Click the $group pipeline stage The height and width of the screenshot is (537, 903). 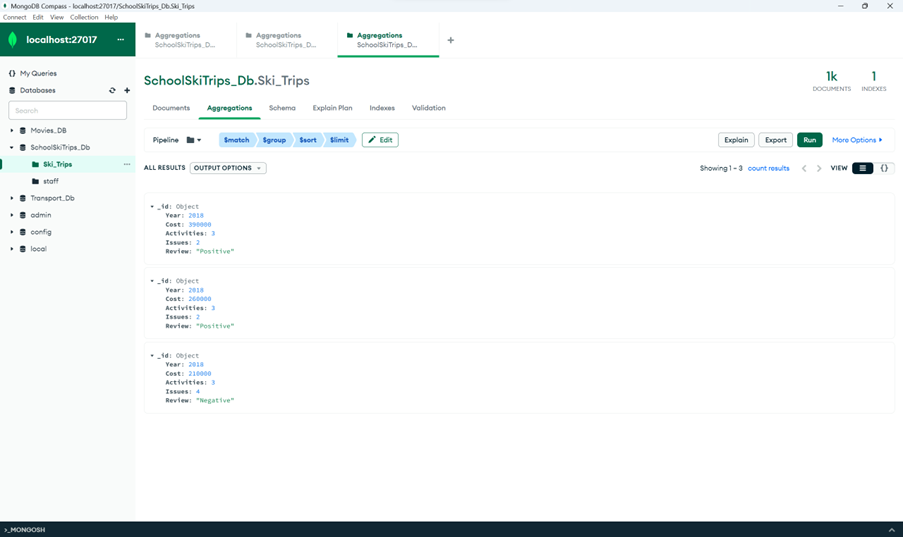274,140
